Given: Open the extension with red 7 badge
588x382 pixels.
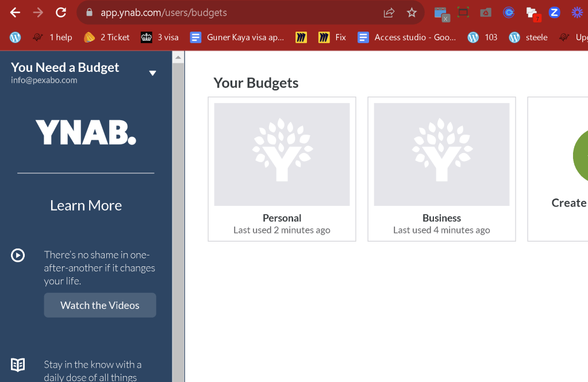Looking at the screenshot, I should pos(533,13).
